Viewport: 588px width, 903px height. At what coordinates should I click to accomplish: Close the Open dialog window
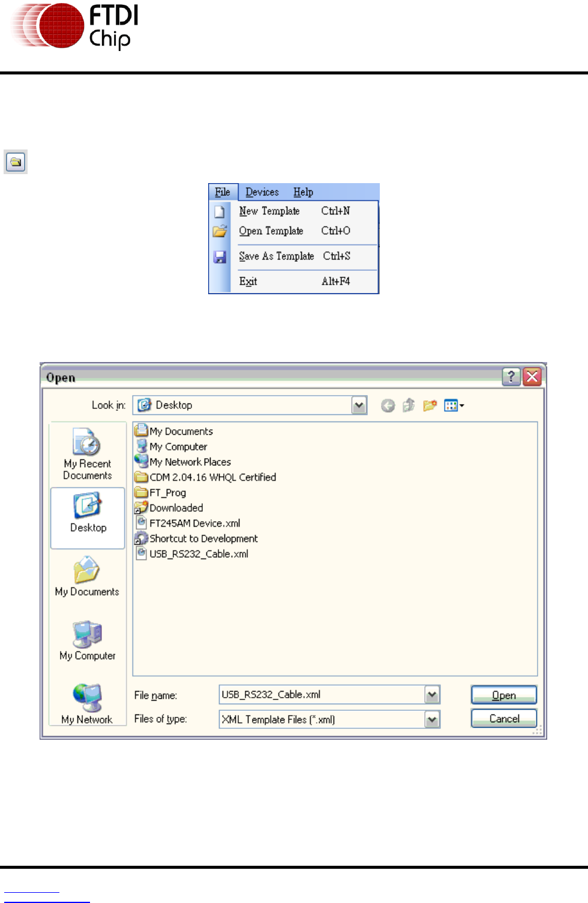pos(532,376)
